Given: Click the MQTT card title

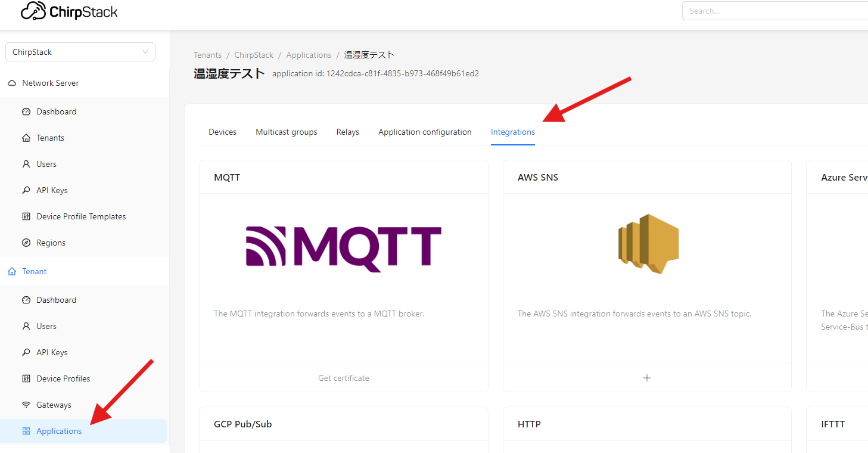Looking at the screenshot, I should click(227, 178).
